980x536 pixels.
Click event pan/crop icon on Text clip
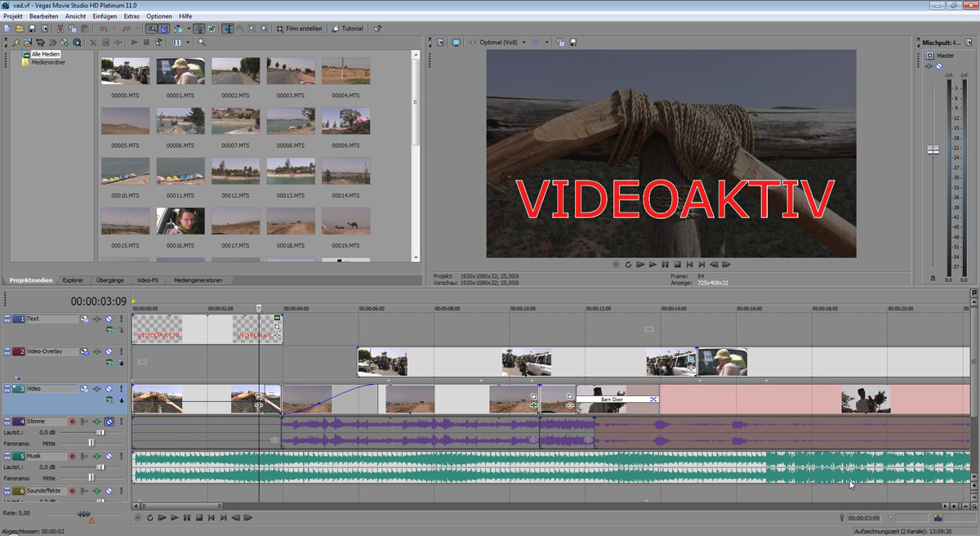(x=277, y=327)
